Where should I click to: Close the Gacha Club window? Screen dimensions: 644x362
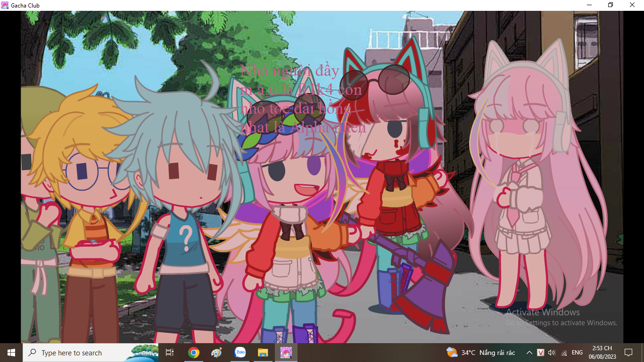(x=632, y=5)
